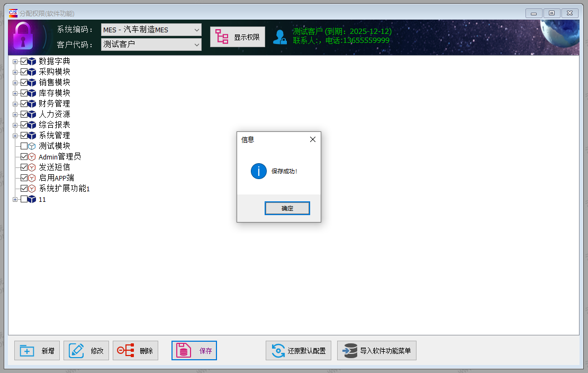The image size is (588, 373).
Task: Click the CIS app icon in title bar
Action: coord(13,13)
